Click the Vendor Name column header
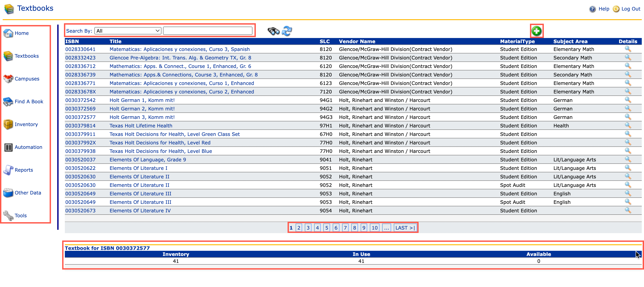Screen dimensions: 644x287 357,41
